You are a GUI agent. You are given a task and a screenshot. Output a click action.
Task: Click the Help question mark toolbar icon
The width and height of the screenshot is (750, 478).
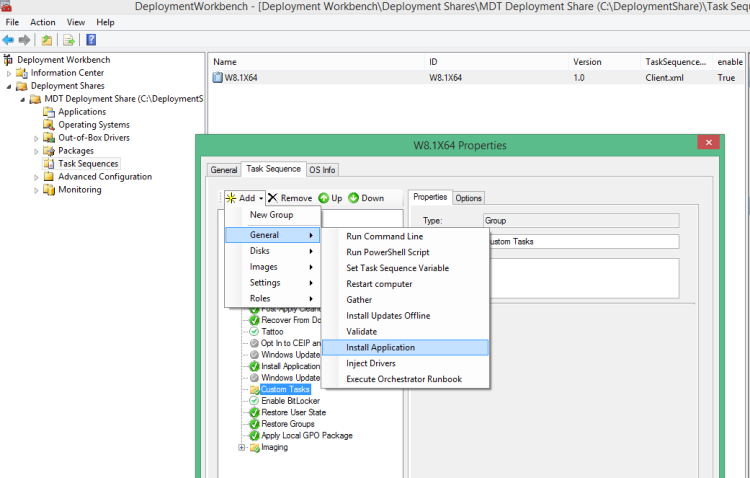[91, 40]
